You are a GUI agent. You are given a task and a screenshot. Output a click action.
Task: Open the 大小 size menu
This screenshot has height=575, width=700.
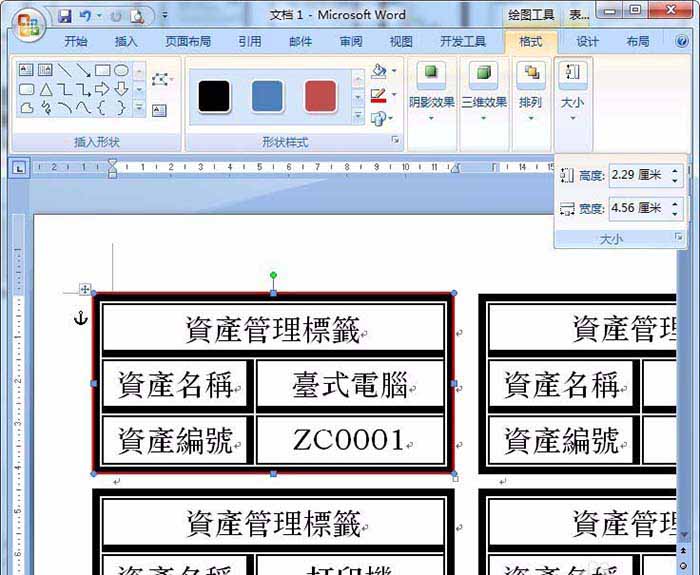pyautogui.click(x=573, y=92)
